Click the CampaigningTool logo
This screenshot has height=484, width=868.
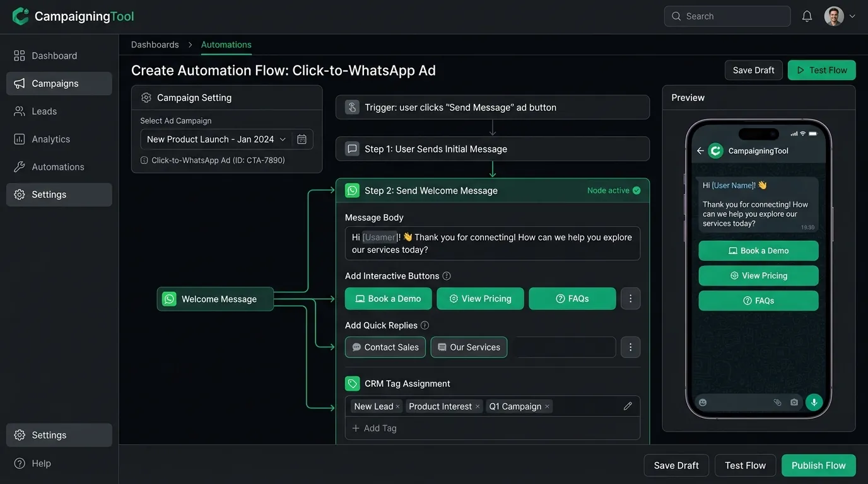click(x=73, y=16)
